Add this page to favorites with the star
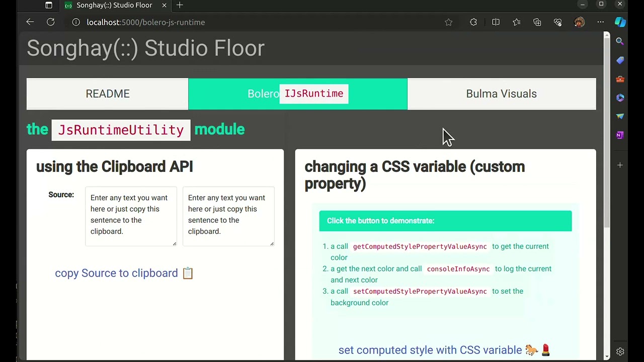Image resolution: width=644 pixels, height=362 pixels. (x=448, y=22)
